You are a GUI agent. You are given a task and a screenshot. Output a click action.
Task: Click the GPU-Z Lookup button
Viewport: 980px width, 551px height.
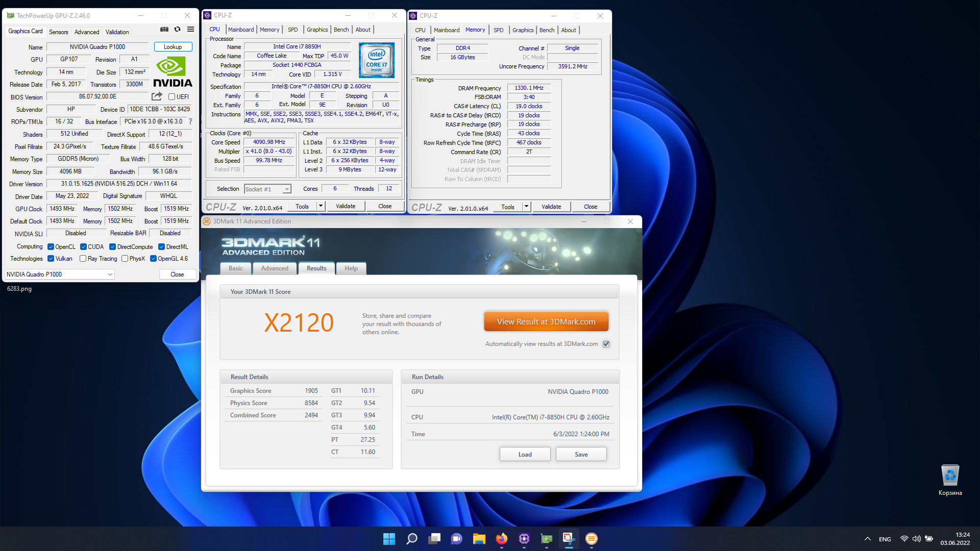click(173, 47)
